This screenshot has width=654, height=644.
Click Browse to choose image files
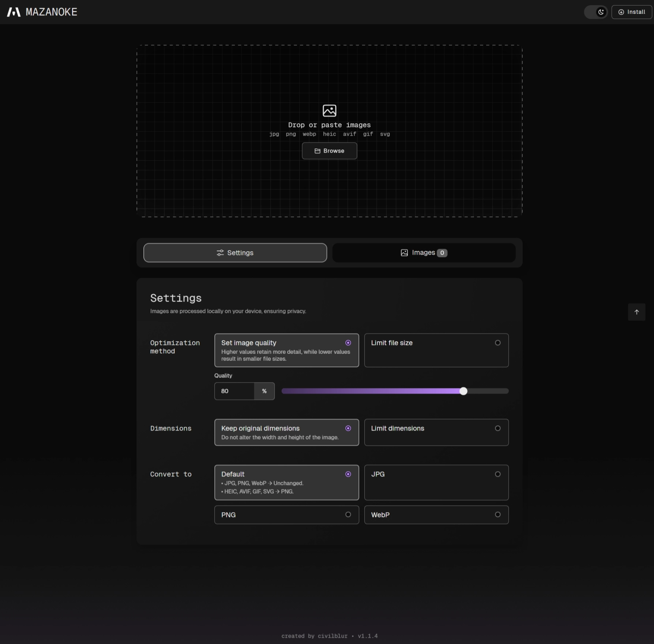point(329,151)
